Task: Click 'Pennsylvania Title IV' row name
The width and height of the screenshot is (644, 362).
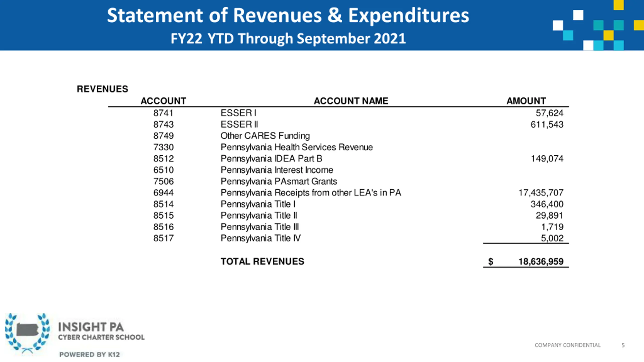Action: pyautogui.click(x=261, y=238)
